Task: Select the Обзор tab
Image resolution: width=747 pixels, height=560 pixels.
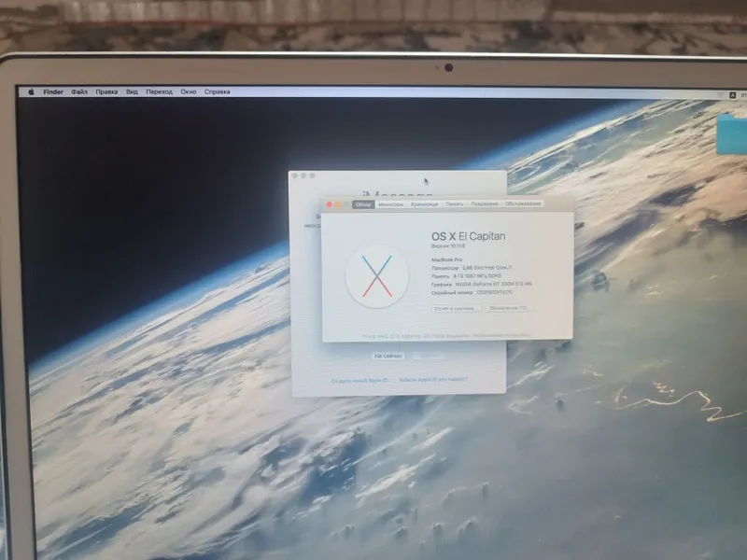Action: tap(363, 204)
